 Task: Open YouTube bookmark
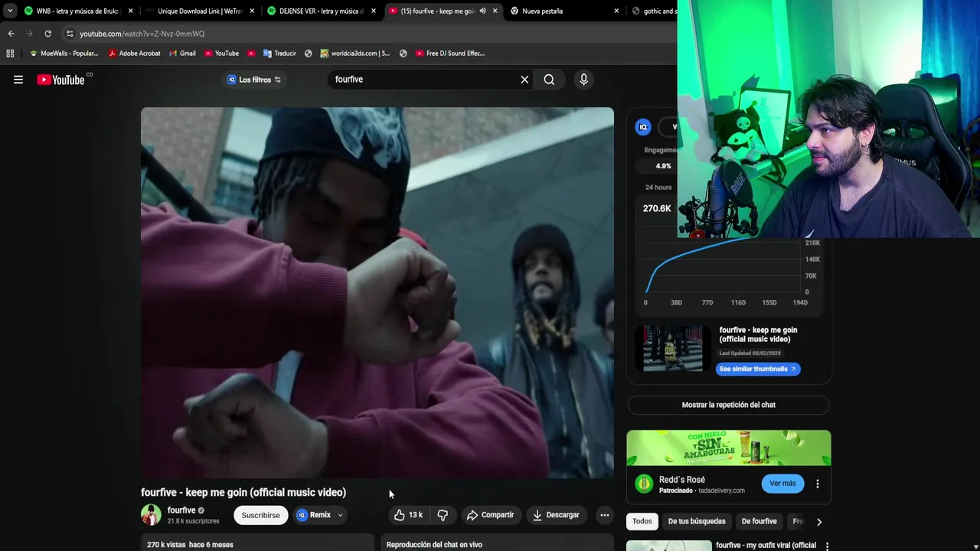pos(221,54)
